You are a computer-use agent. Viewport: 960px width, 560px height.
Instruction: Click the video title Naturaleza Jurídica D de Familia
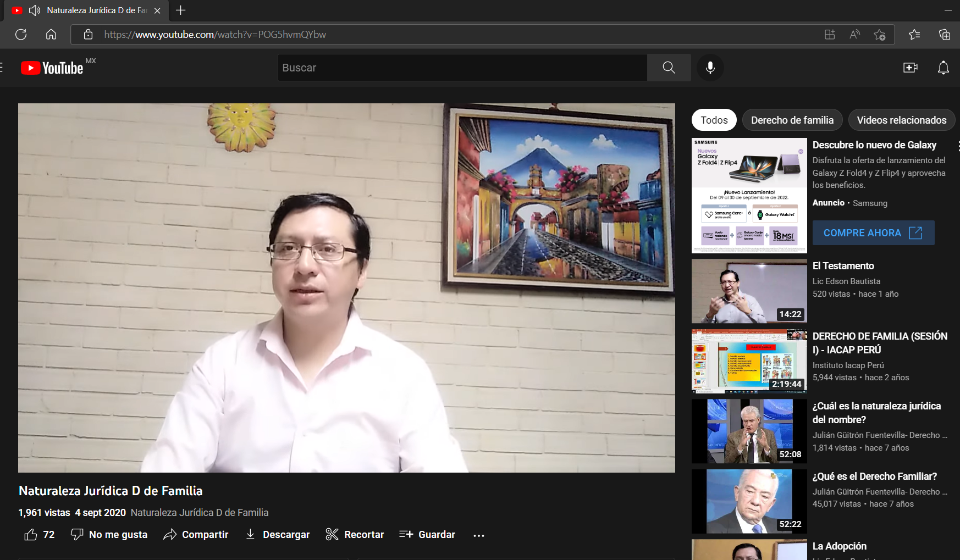click(x=111, y=491)
